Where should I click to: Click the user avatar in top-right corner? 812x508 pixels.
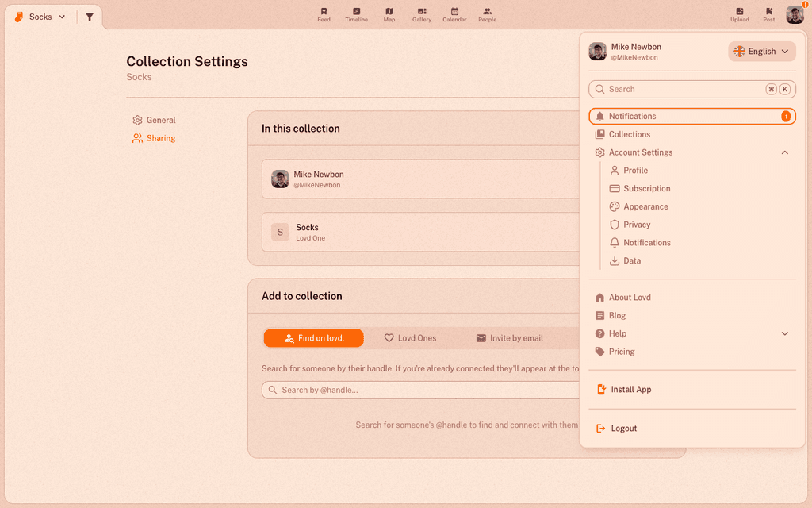pos(795,15)
